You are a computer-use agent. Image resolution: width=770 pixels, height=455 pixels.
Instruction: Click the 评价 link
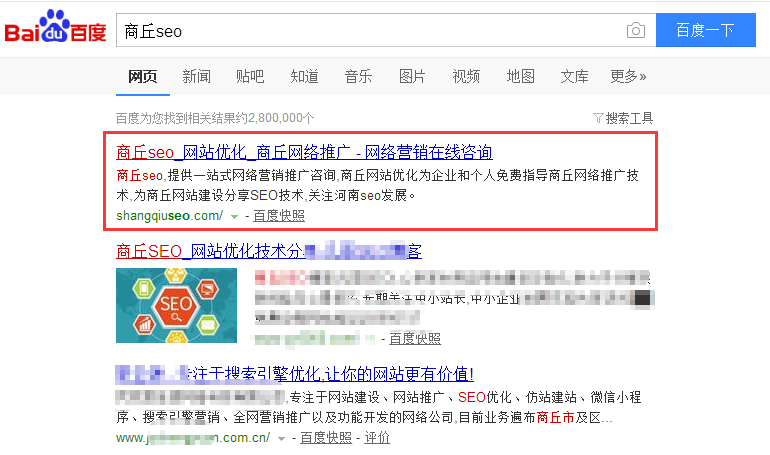(377, 437)
